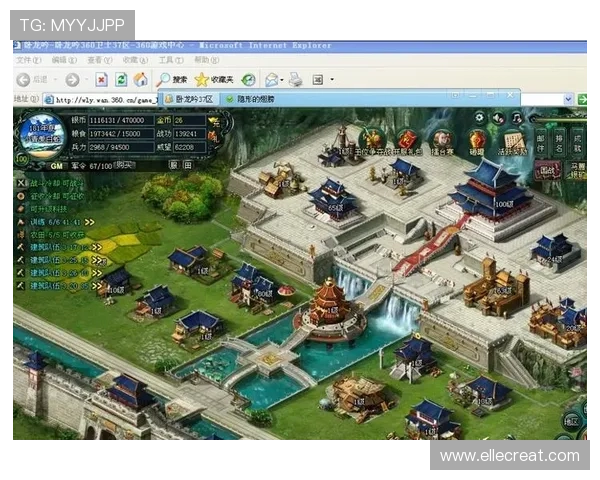Screen dimensions: 600x480
Task: Open the 砸蛋 question-mark event icon
Action: [x=477, y=142]
